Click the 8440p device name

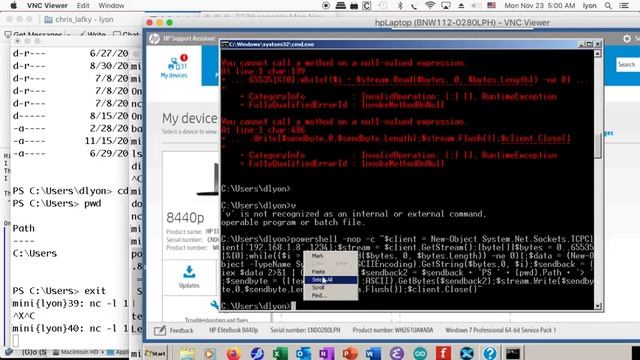[x=185, y=218]
